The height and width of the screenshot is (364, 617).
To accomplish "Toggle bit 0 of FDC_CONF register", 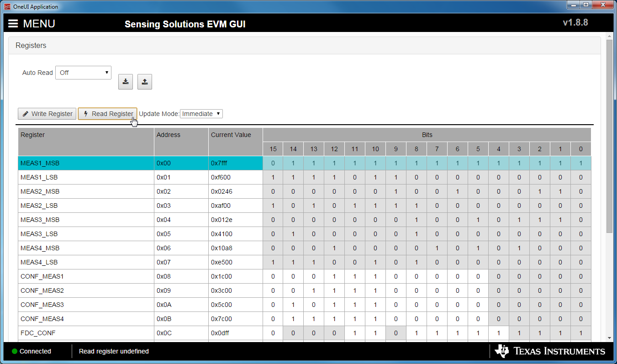I will point(580,333).
